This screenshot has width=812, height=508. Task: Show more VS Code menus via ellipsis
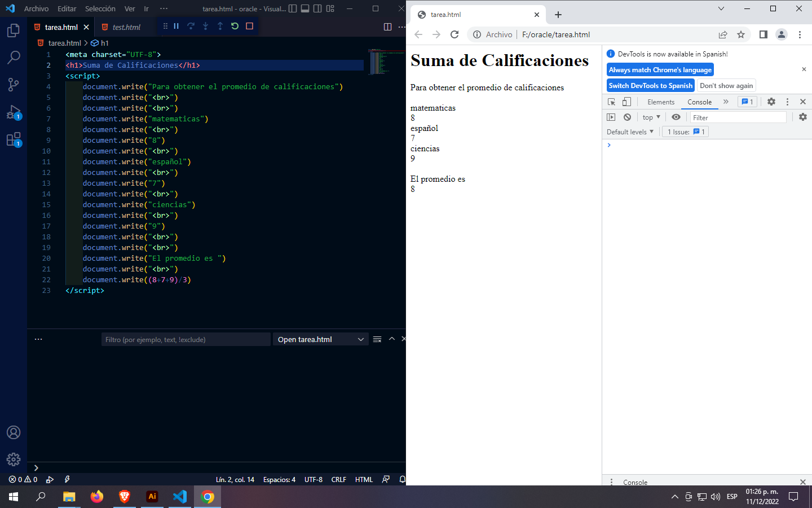[x=164, y=8]
